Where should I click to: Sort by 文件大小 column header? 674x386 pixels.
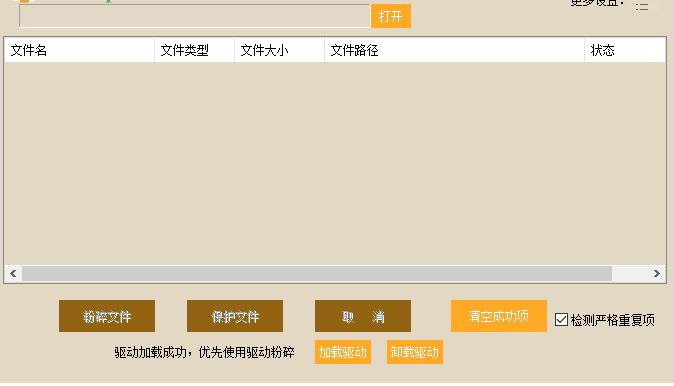pos(279,50)
